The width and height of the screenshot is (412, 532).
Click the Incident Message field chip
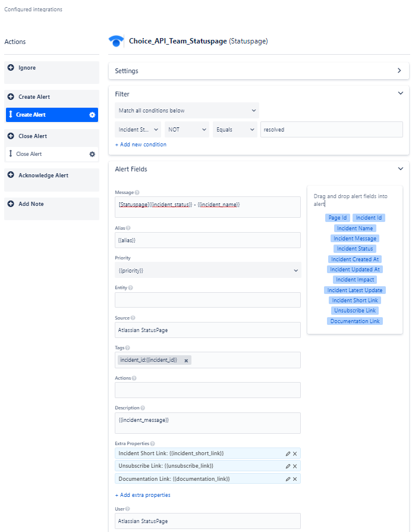[x=355, y=239]
